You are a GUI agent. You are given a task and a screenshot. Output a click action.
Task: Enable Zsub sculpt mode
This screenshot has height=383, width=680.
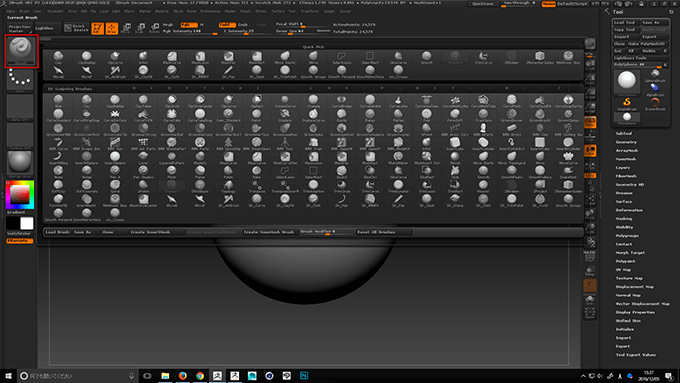tap(243, 25)
